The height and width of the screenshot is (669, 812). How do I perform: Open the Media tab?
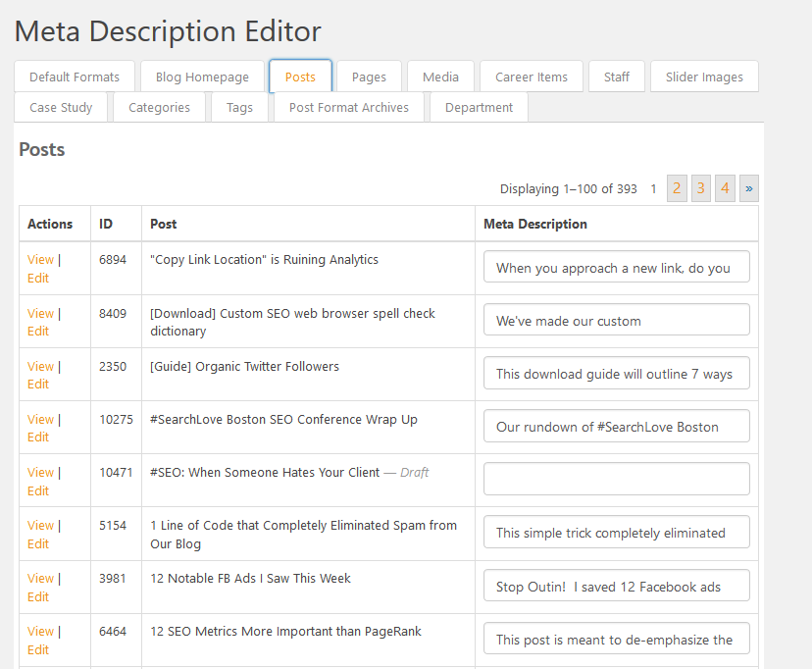point(440,77)
